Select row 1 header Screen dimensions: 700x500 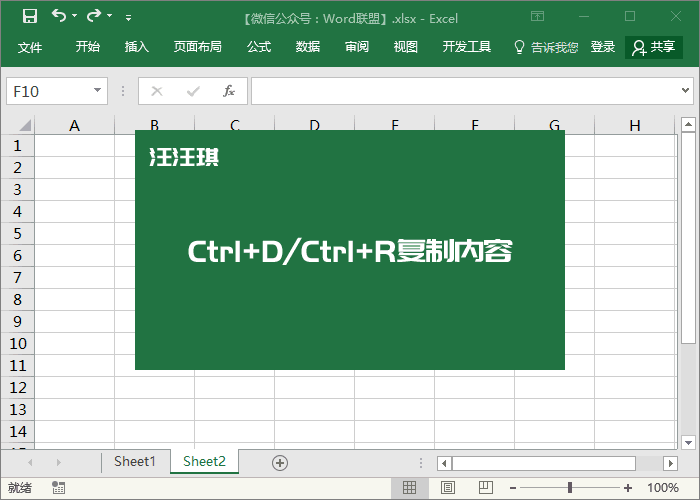(x=17, y=146)
